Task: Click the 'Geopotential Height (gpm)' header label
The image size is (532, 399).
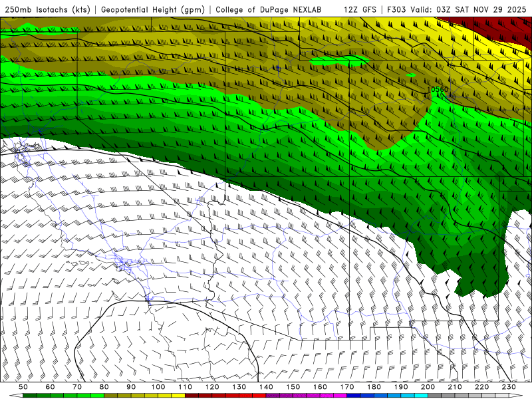Action: pos(153,9)
